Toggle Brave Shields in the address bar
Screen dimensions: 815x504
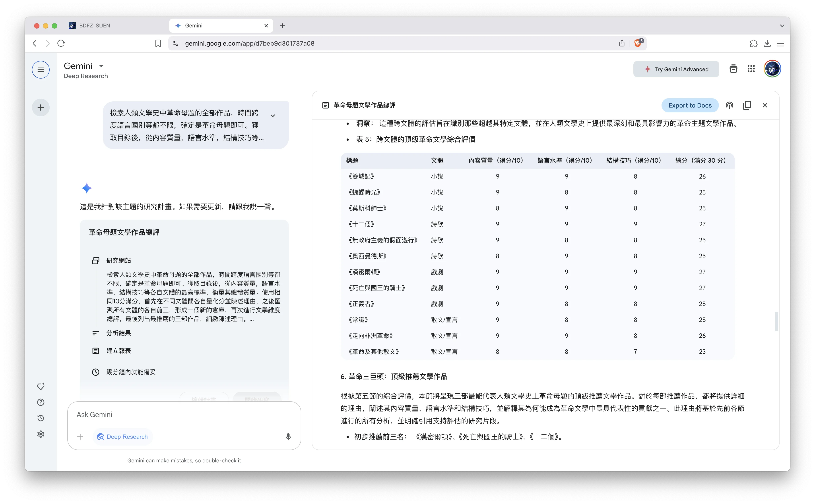pyautogui.click(x=638, y=43)
